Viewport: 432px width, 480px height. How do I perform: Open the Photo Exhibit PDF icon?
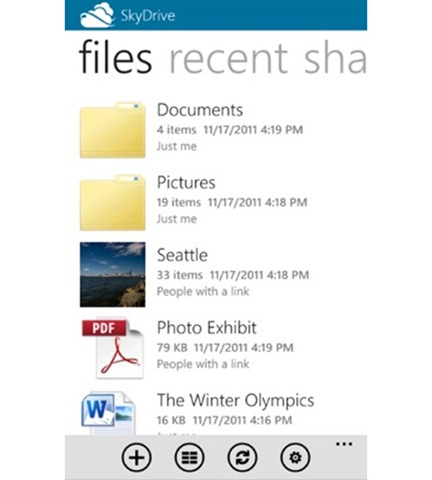click(113, 348)
